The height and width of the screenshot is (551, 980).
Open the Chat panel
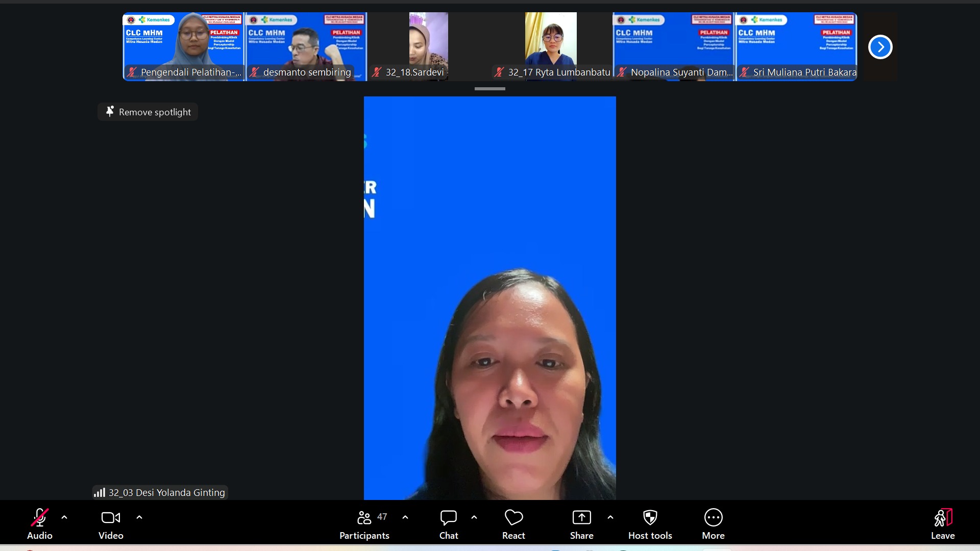coord(449,518)
